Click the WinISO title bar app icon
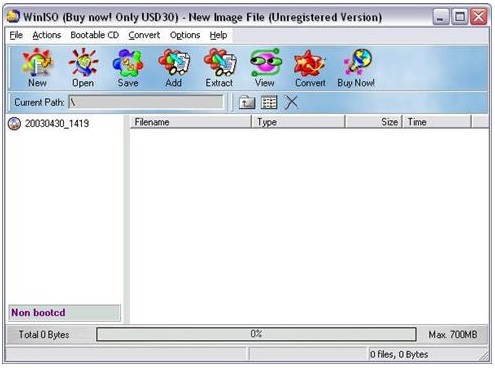The image size is (495, 368). coord(13,16)
